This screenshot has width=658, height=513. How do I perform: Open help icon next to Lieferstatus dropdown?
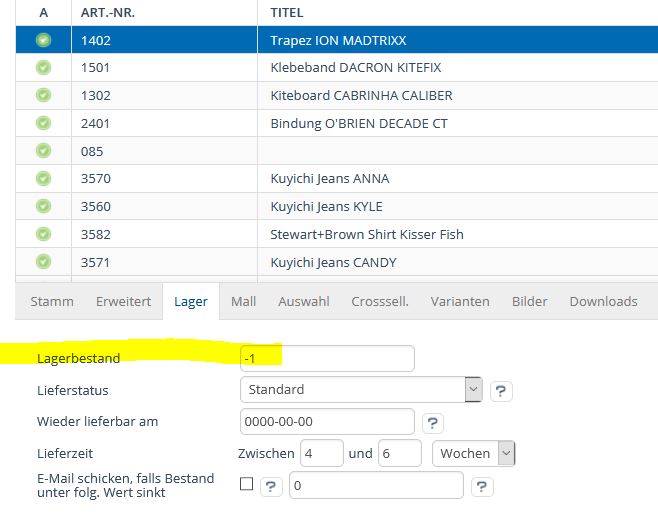[502, 390]
